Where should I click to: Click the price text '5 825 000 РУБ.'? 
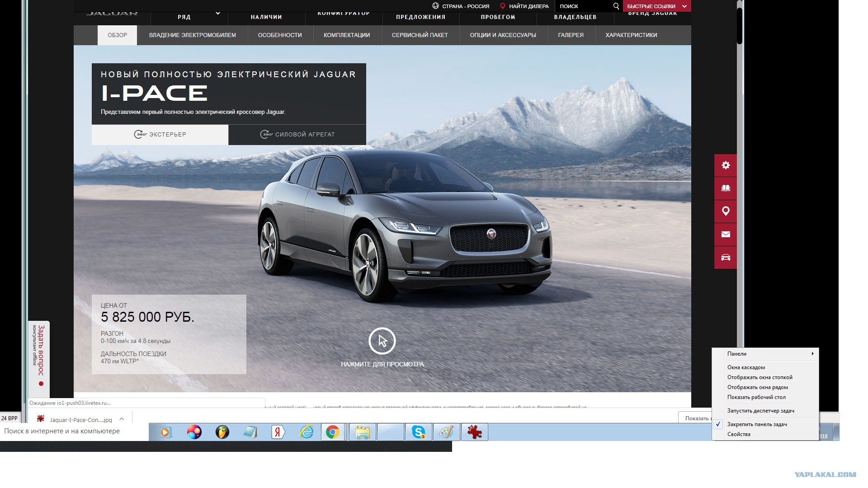click(147, 317)
